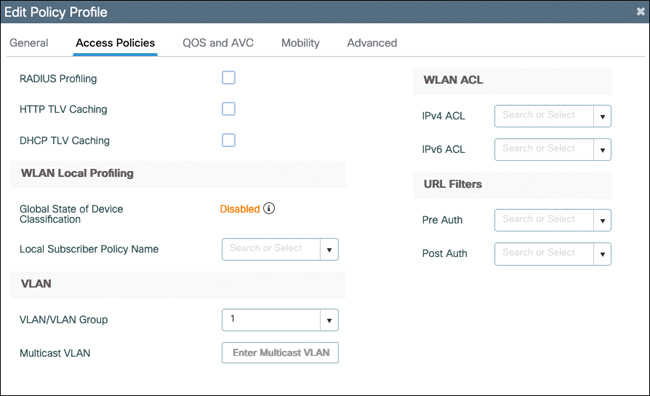Go to the Mobility tab
Screen dimensions: 650x396
[301, 43]
